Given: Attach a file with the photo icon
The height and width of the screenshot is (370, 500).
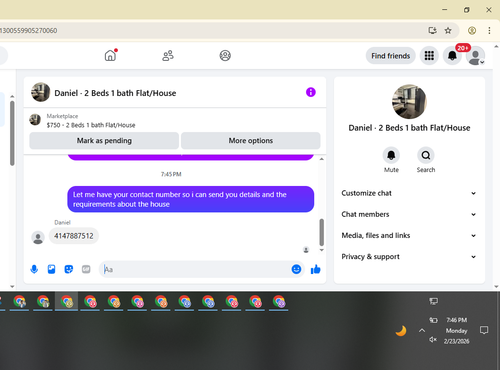Looking at the screenshot, I should [51, 269].
